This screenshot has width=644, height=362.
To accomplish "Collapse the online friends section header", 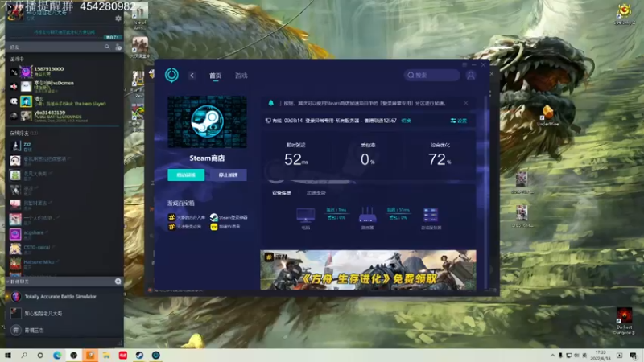I will (x=24, y=133).
